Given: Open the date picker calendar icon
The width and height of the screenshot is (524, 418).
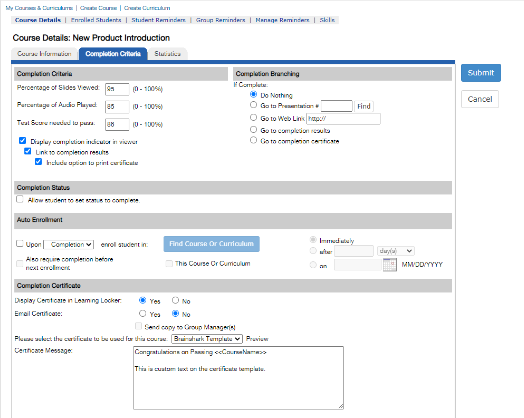Looking at the screenshot, I should coord(390,265).
